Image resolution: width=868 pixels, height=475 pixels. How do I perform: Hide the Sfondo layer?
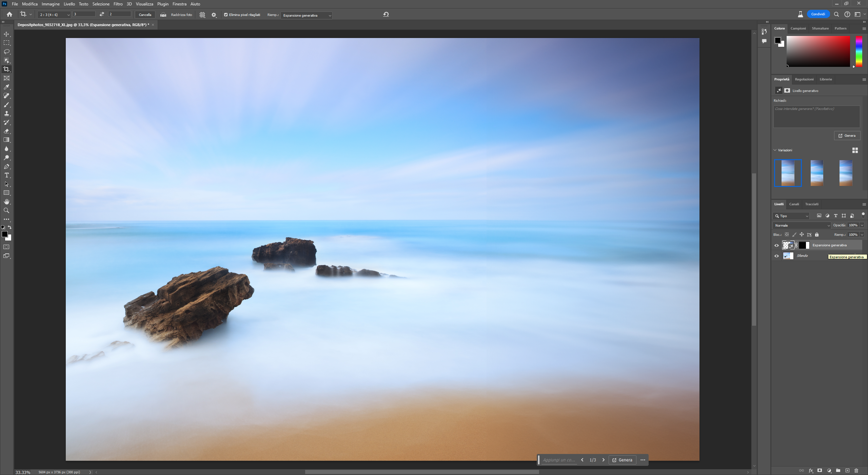tap(777, 256)
